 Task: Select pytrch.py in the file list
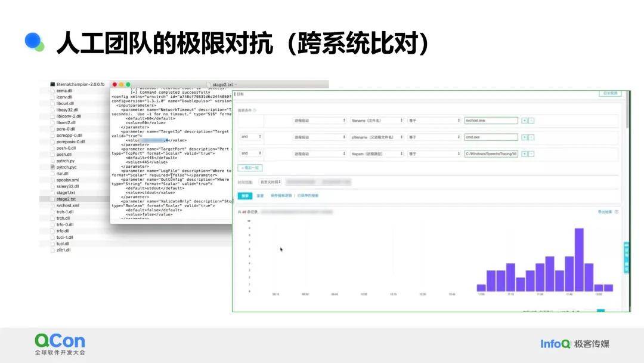coord(66,161)
